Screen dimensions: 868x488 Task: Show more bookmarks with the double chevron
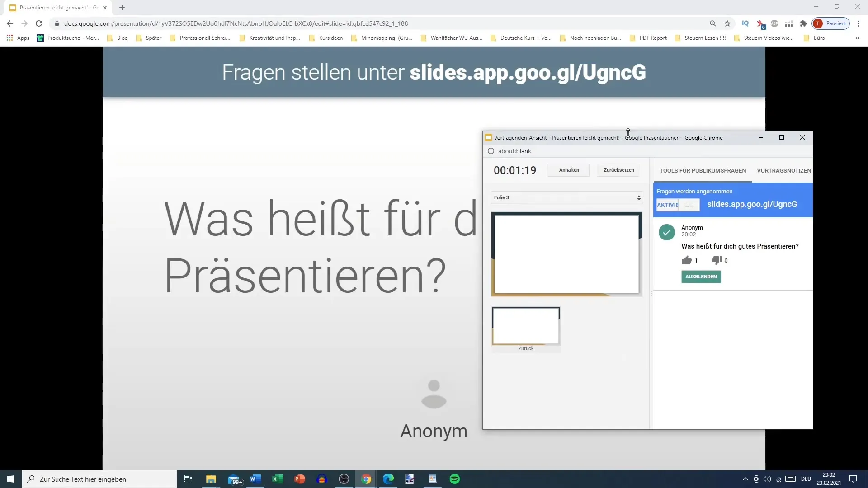tap(857, 38)
